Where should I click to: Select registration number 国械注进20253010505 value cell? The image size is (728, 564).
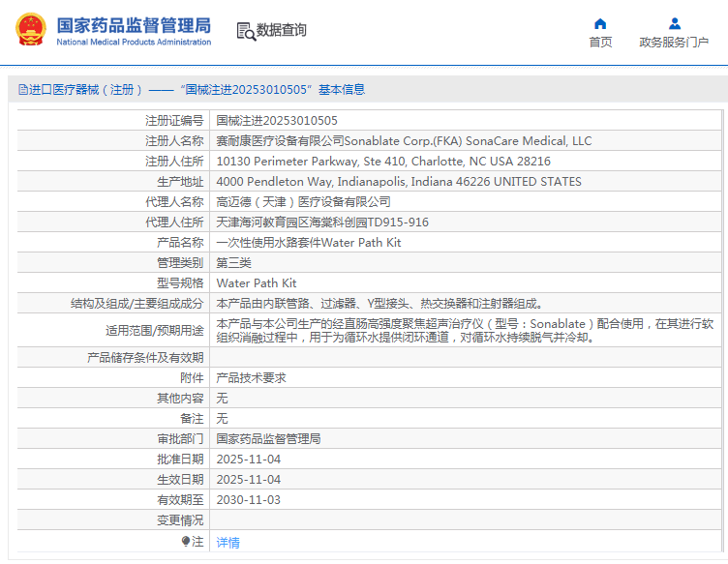click(277, 121)
